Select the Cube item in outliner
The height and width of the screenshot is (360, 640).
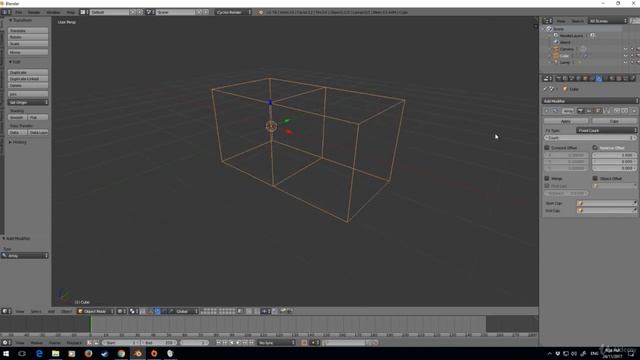[564, 56]
